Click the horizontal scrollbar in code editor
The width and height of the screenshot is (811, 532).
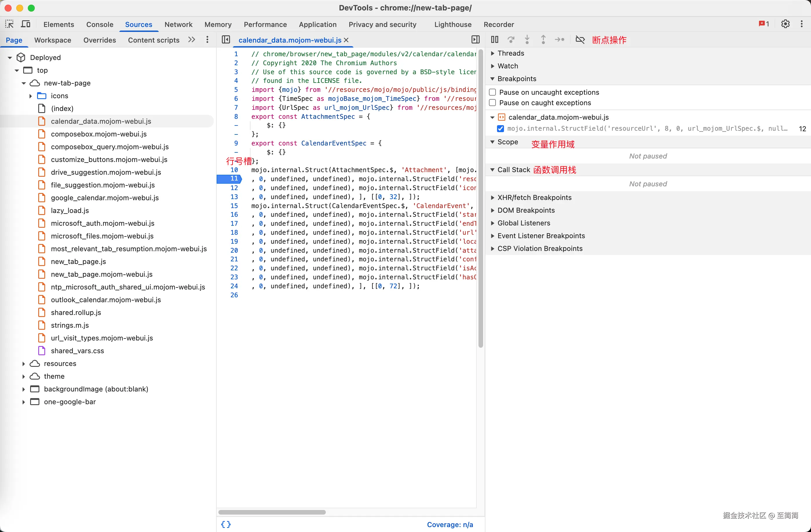(x=272, y=512)
